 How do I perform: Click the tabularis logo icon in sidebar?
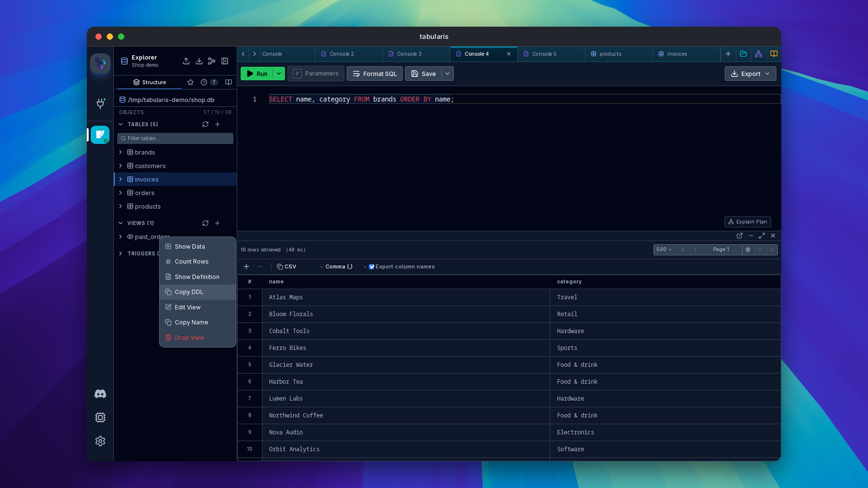coord(100,63)
